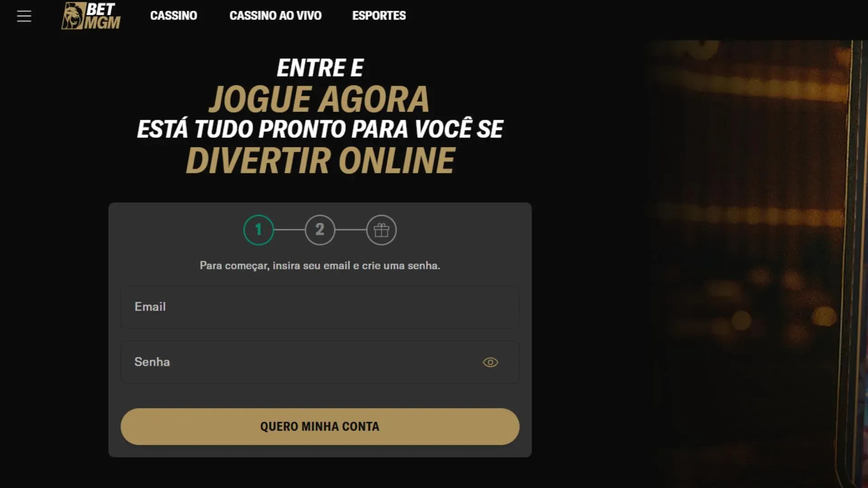Show password with the eye icon
Image resolution: width=868 pixels, height=488 pixels.
pyautogui.click(x=491, y=362)
